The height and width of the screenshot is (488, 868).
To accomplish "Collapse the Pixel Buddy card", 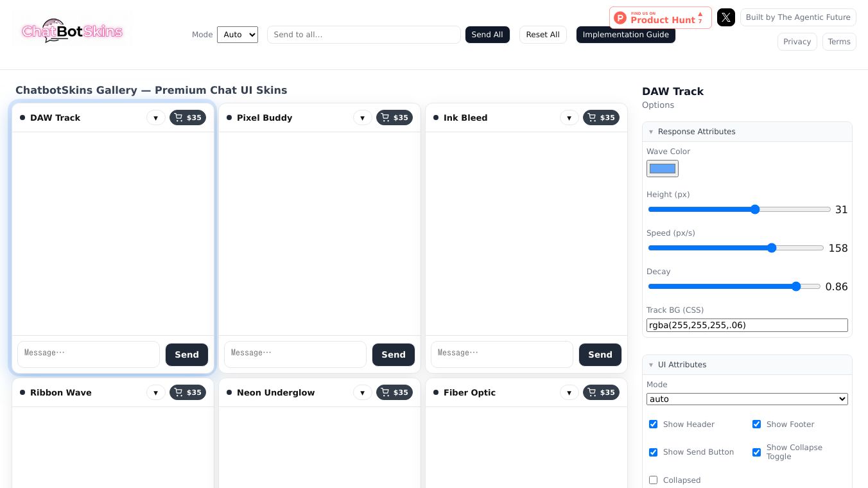I will click(363, 118).
